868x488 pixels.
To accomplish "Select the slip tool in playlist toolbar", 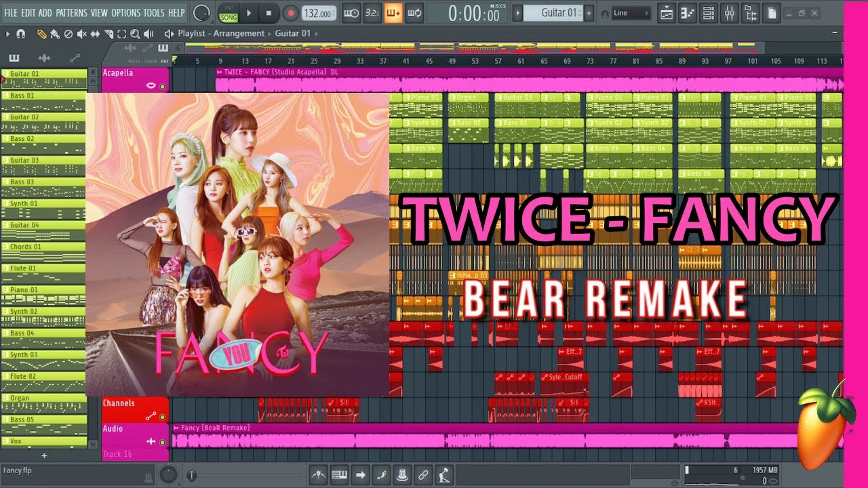I will 95,33.
